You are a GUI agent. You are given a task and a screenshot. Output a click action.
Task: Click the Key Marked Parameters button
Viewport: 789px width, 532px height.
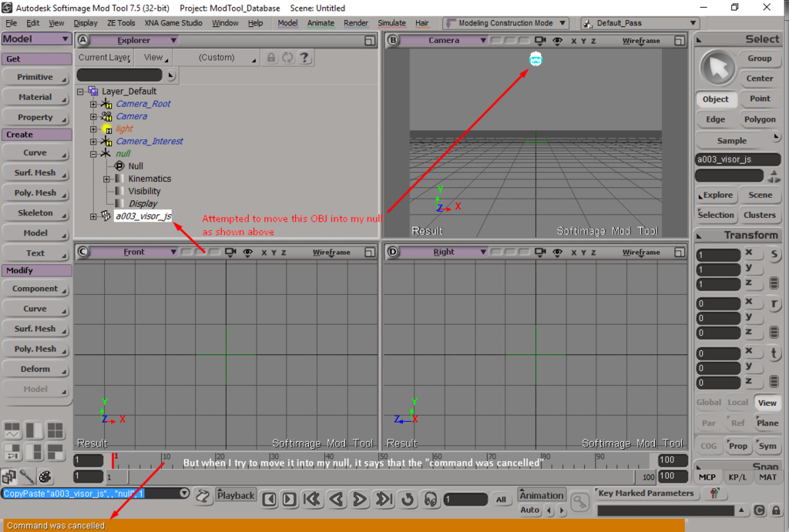(646, 494)
